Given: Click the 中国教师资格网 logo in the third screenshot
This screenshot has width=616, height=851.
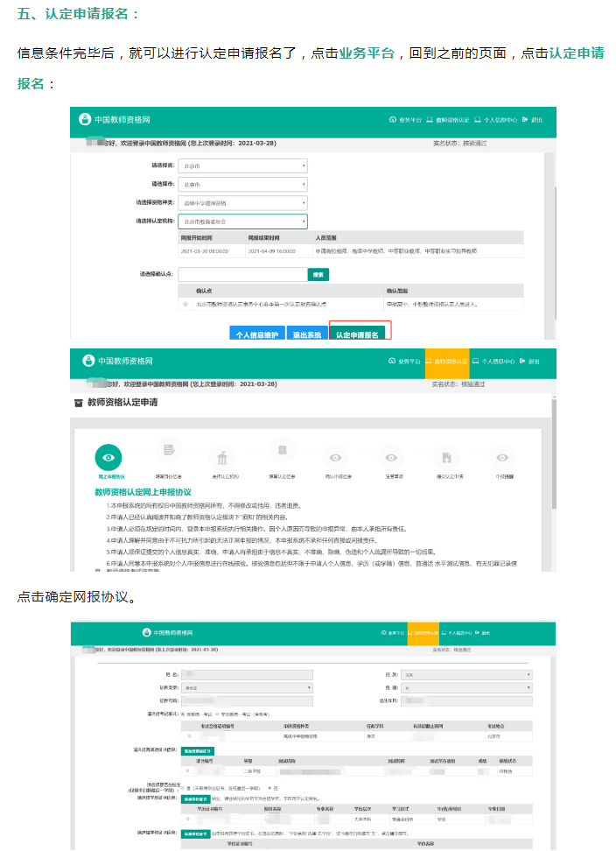Looking at the screenshot, I should coord(167,633).
